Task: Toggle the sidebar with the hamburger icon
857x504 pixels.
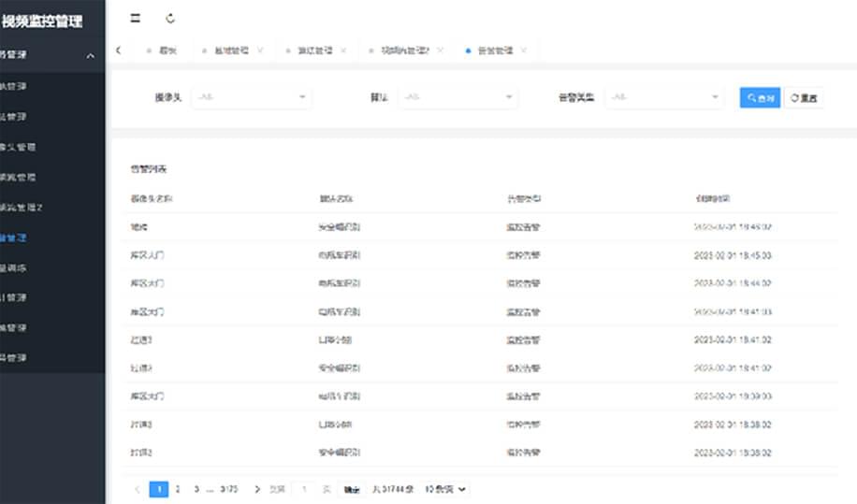Action: click(x=136, y=18)
